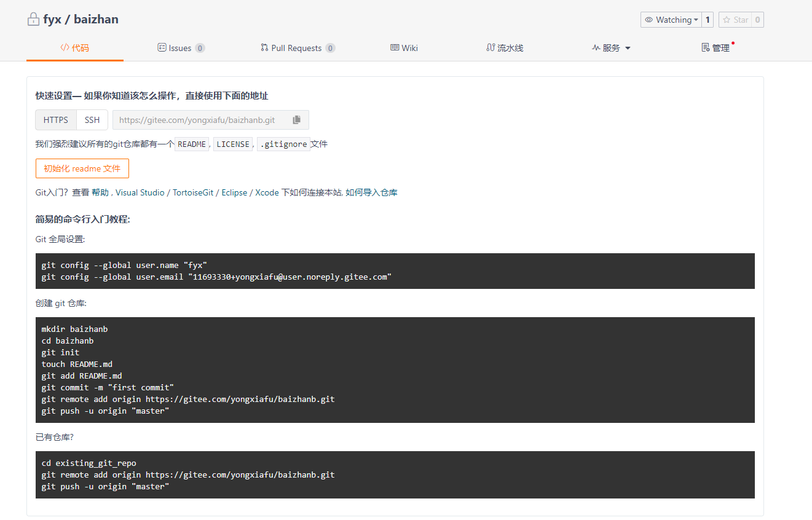Click the README tag

(x=192, y=144)
